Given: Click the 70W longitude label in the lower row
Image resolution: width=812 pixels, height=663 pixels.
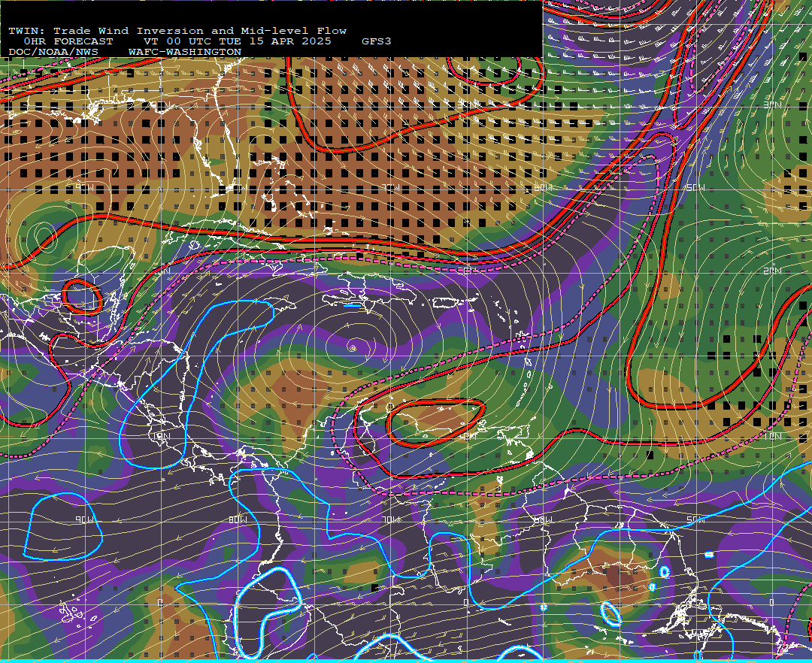Looking at the screenshot, I should tap(391, 519).
